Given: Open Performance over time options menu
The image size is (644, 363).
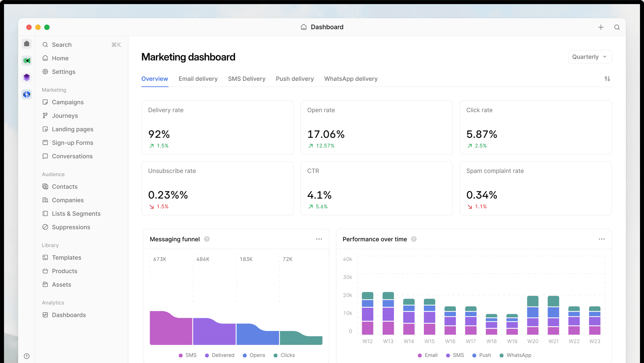Looking at the screenshot, I should point(602,239).
